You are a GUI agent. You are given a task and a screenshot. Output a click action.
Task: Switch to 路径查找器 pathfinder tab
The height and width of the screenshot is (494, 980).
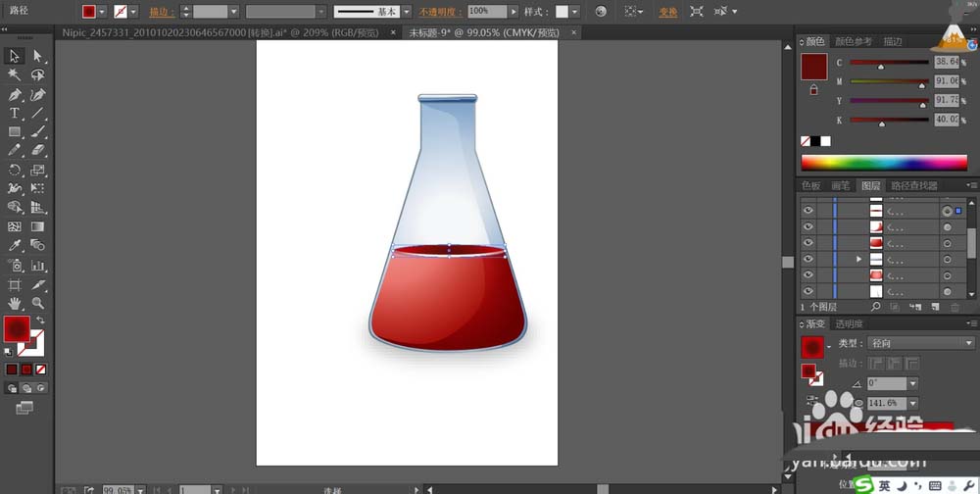[x=914, y=185]
